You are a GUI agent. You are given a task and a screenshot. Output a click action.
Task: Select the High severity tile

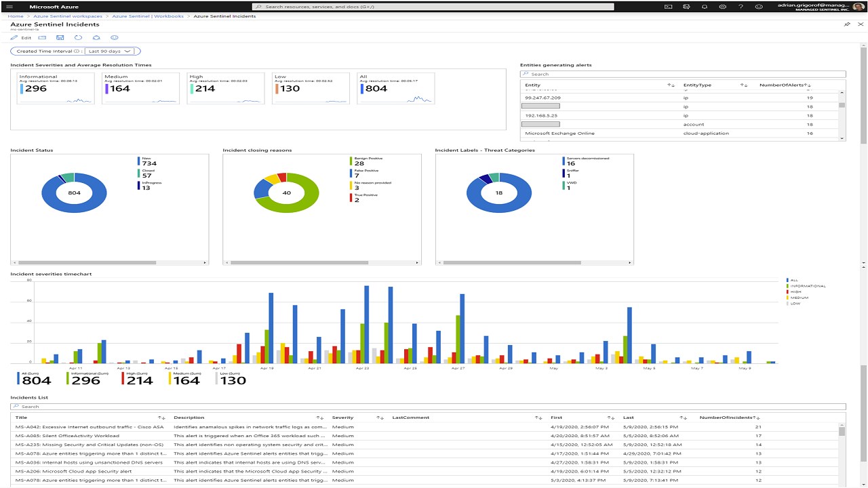(226, 88)
